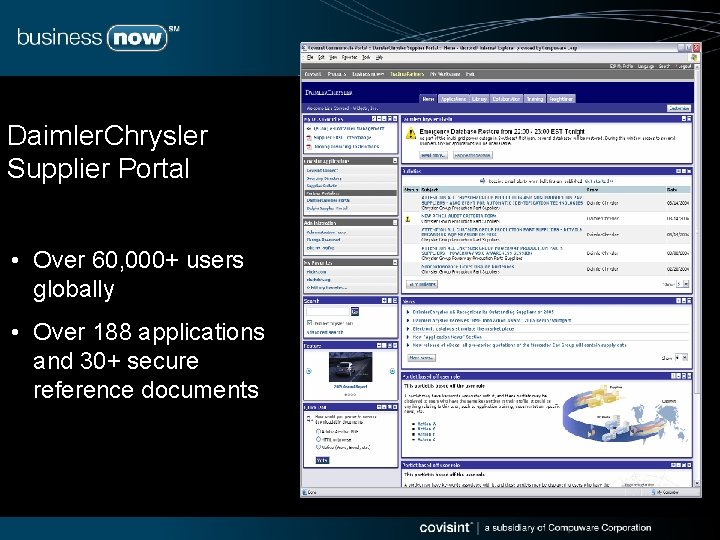
Task: Select the Native (Word, Excel) poll option
Action: 318,447
